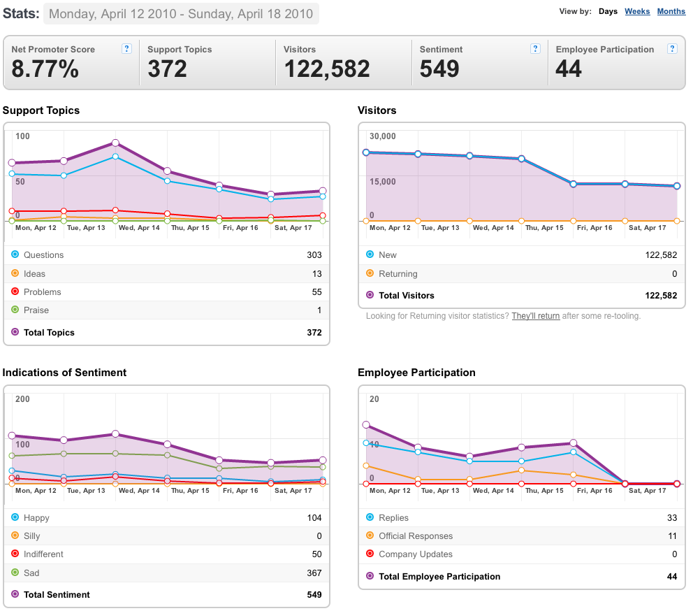This screenshot has width=700, height=611.
Task: Click Mon, Apr 12 total visitors data point
Action: 366,152
